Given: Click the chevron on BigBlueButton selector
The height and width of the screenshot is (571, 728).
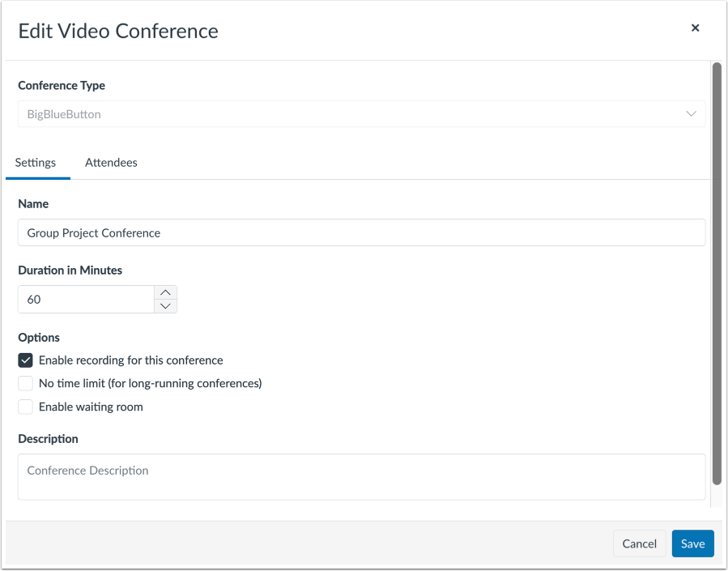Looking at the screenshot, I should click(692, 113).
